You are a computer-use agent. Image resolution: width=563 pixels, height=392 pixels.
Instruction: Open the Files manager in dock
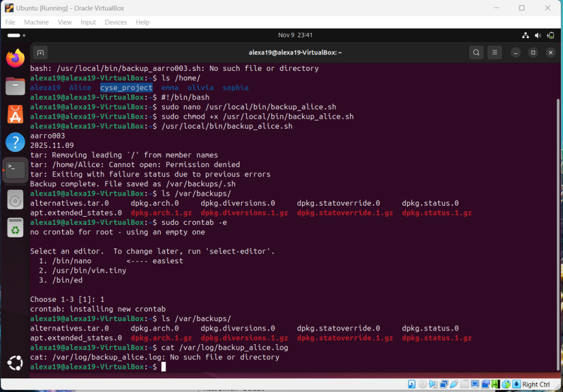click(15, 86)
